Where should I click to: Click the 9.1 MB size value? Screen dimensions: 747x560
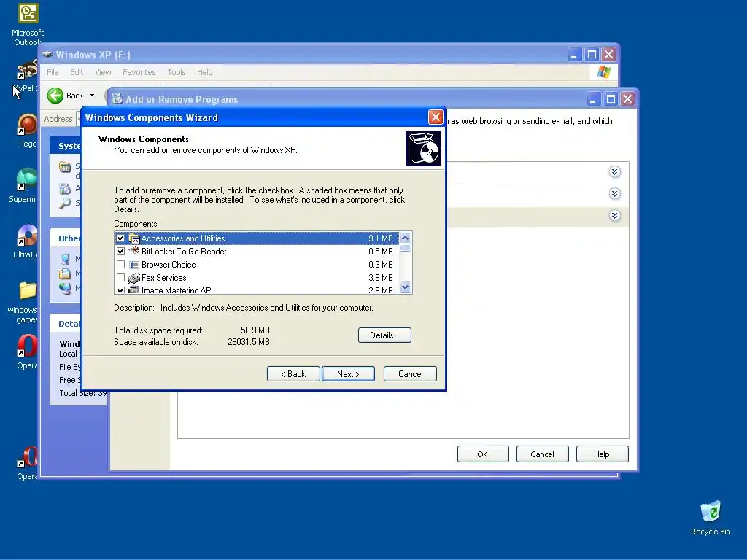pos(380,238)
